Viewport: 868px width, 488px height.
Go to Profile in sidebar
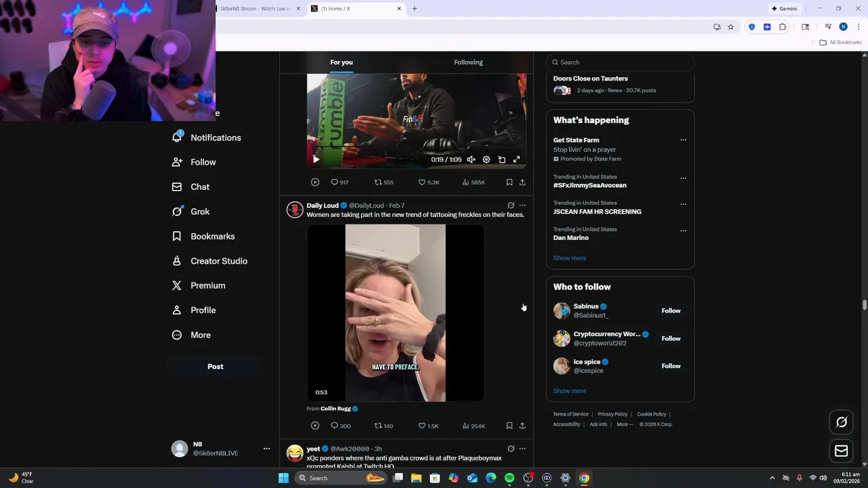194,310
